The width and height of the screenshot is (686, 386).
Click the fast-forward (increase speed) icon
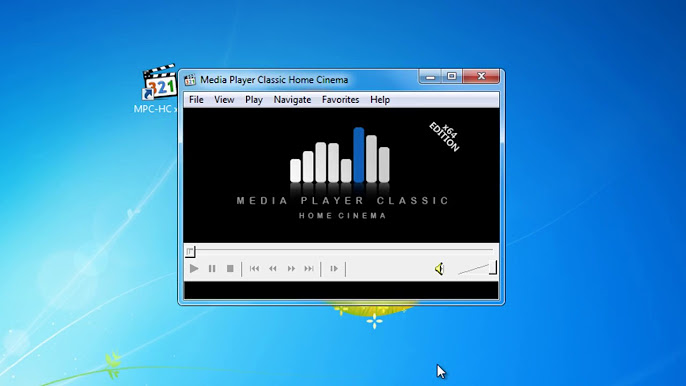tap(291, 269)
